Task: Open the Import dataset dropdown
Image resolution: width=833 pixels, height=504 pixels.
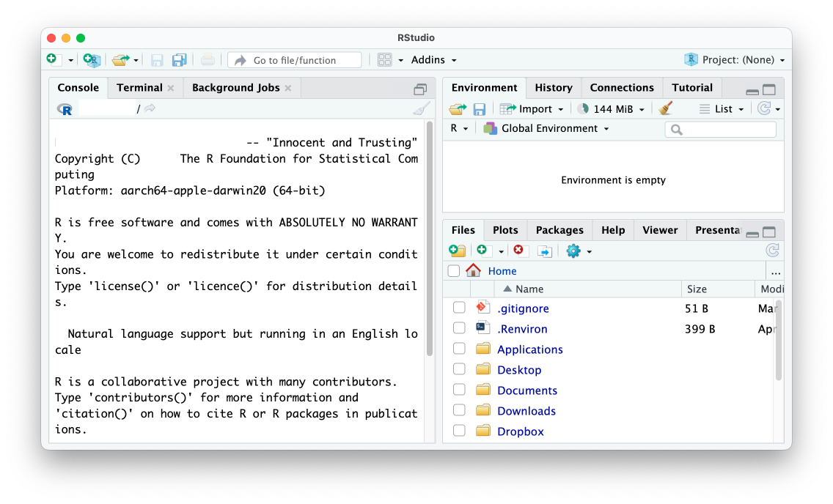Action: [532, 108]
